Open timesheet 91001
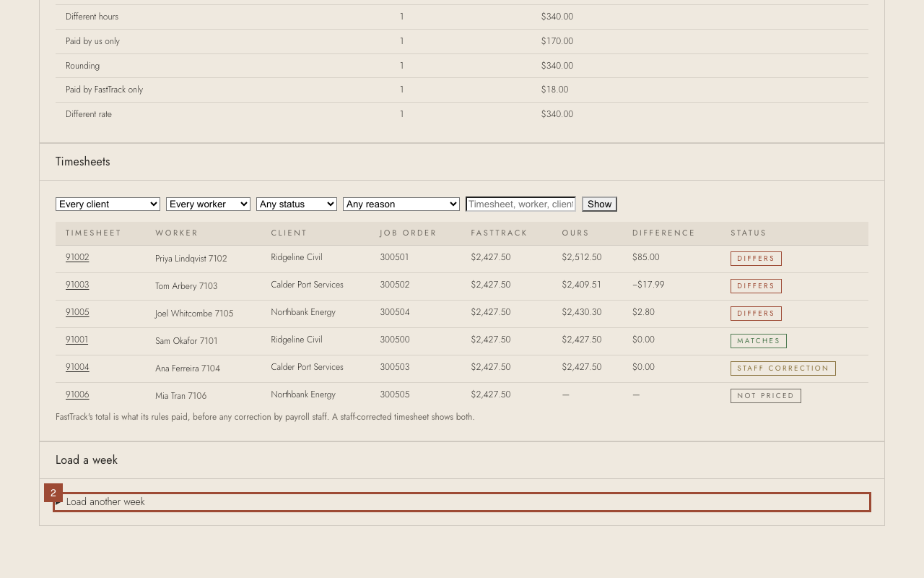 77,340
